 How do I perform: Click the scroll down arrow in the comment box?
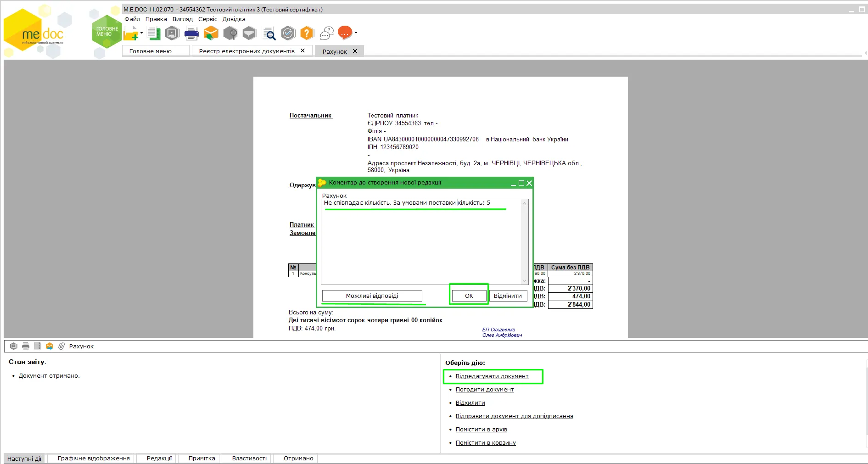(x=524, y=281)
